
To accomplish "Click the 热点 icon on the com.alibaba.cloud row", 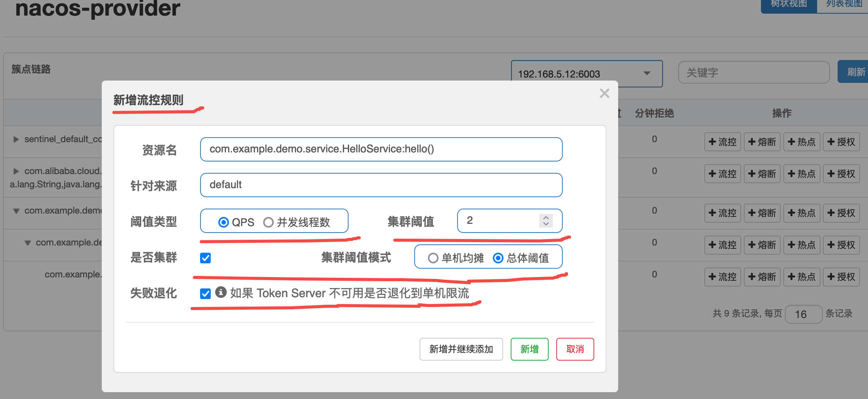I will (x=802, y=174).
